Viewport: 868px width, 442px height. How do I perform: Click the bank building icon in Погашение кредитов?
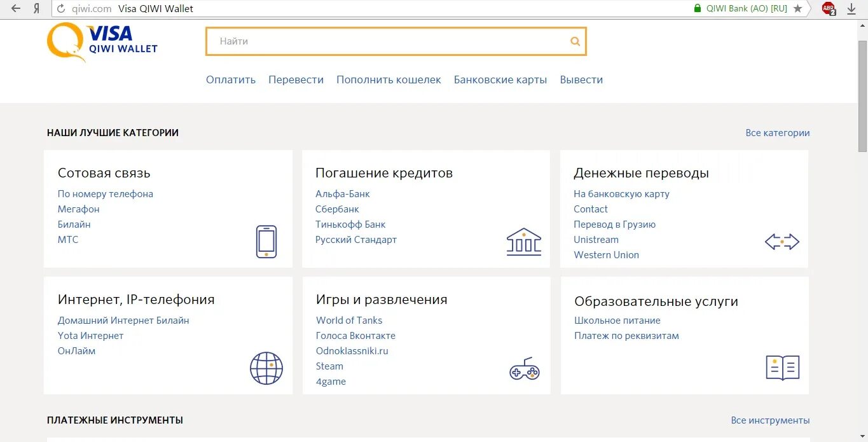coord(524,242)
